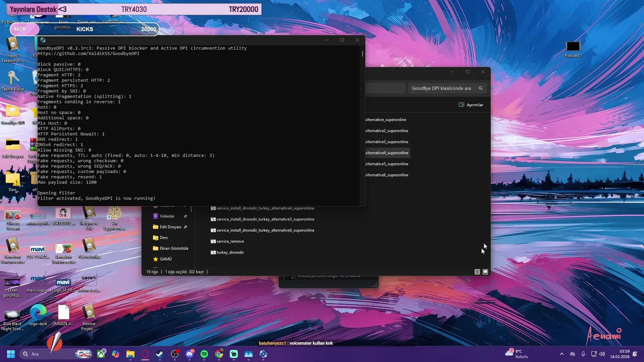Image resolution: width=644 pixels, height=362 pixels.
Task: Open Spotify from the taskbar
Action: click(204, 354)
